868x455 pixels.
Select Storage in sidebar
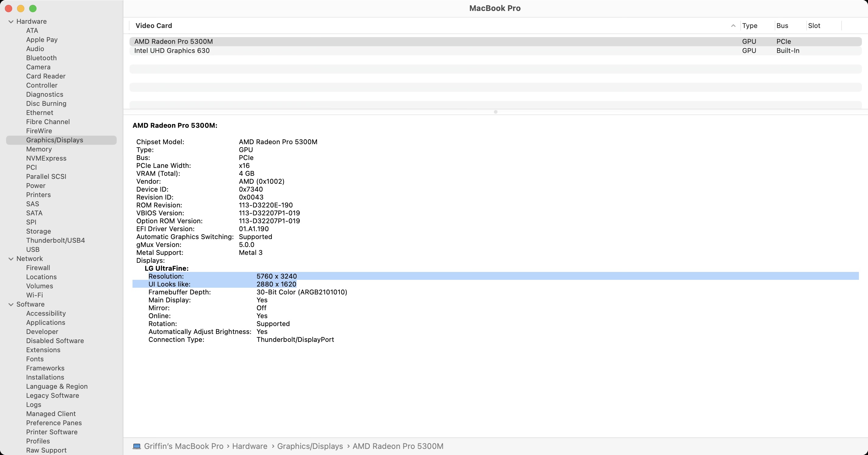coord(39,231)
